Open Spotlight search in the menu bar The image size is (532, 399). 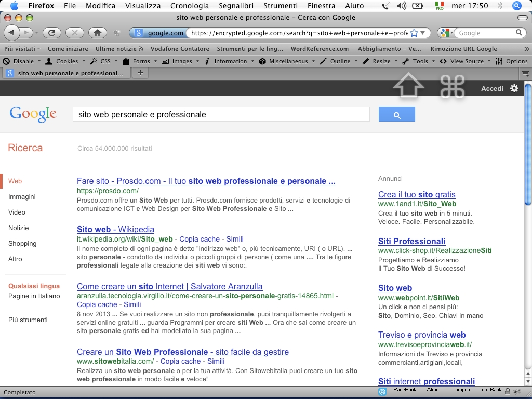click(517, 6)
